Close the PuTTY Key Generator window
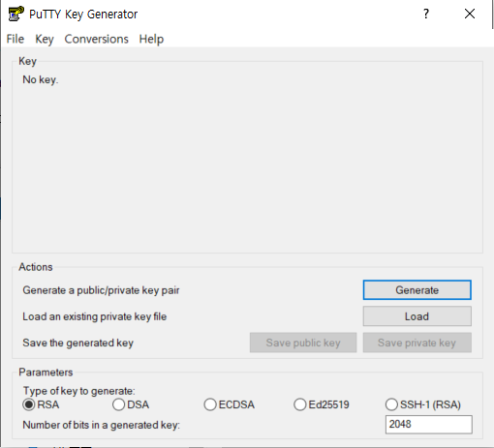Viewport: 494px width, 448px height. [470, 14]
